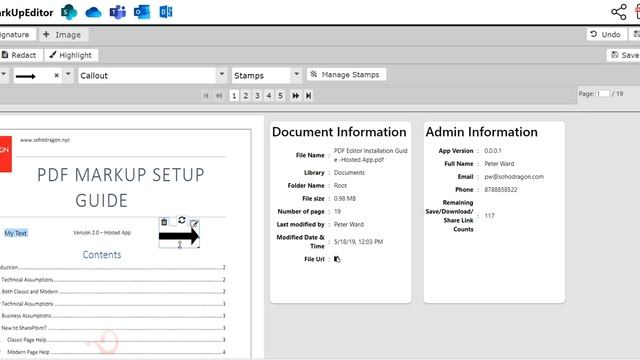Click the Admin Information heading
Image resolution: width=640 pixels, height=360 pixels.
[482, 132]
